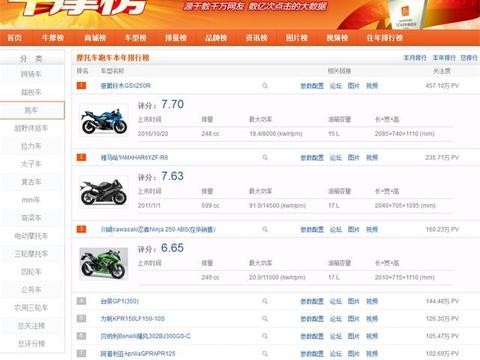Select 农用三轮车 category in sidebar

click(x=31, y=308)
